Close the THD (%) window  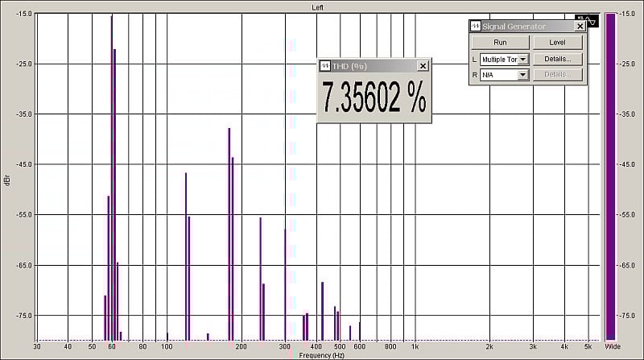tap(423, 66)
